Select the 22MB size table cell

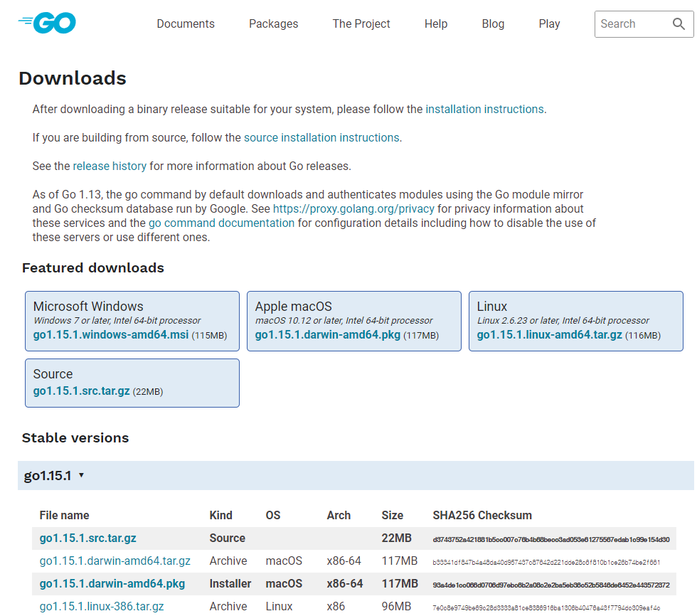point(396,538)
